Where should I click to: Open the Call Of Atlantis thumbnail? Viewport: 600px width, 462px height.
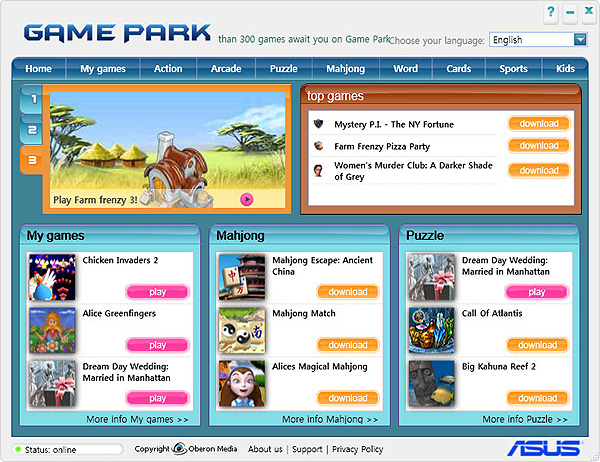click(x=432, y=330)
